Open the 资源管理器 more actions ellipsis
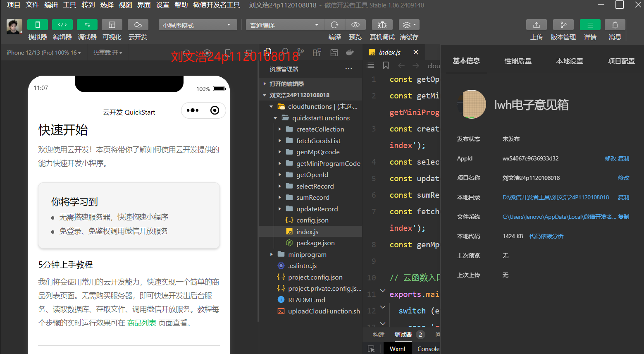Screen dimensions: 644x354 (349, 69)
